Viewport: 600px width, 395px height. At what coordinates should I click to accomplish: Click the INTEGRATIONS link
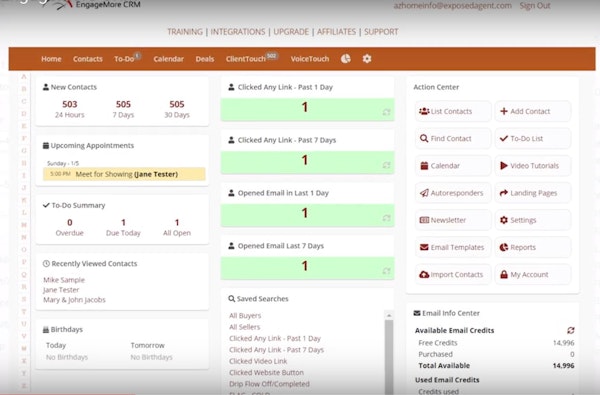tap(238, 32)
